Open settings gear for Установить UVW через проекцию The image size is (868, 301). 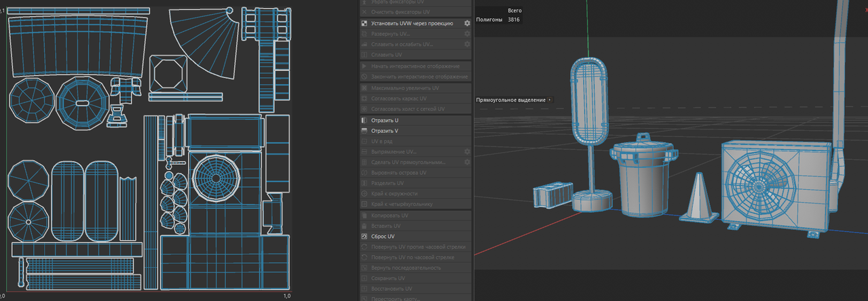click(467, 23)
